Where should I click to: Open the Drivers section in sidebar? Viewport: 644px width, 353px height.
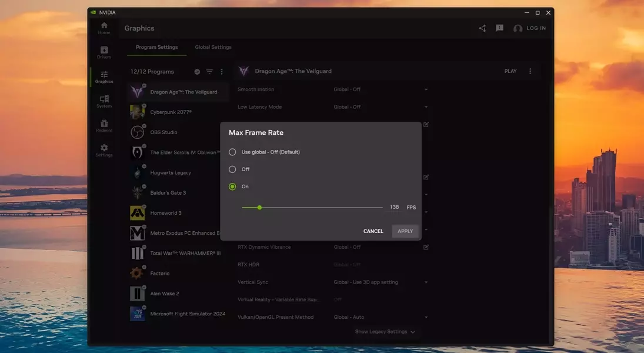coord(104,52)
